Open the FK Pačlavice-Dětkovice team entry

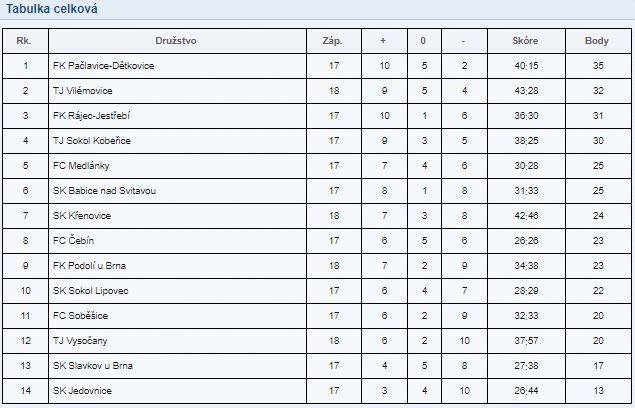click(x=103, y=66)
